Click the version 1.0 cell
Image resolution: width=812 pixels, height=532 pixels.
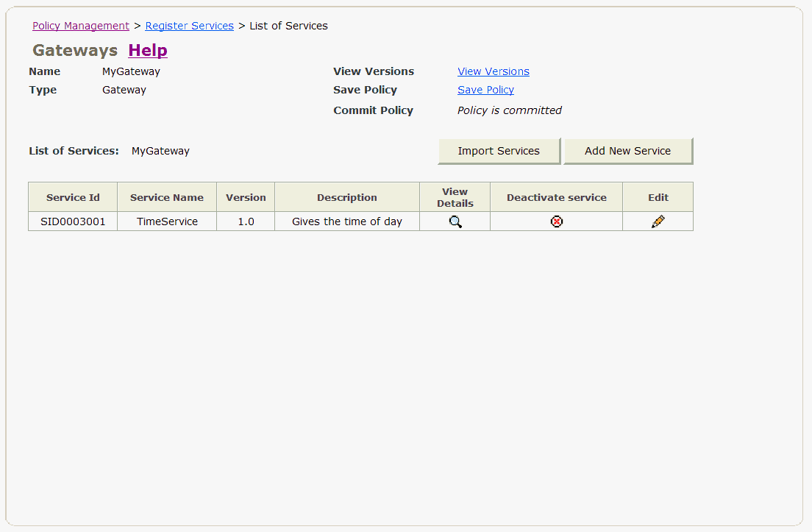(246, 221)
